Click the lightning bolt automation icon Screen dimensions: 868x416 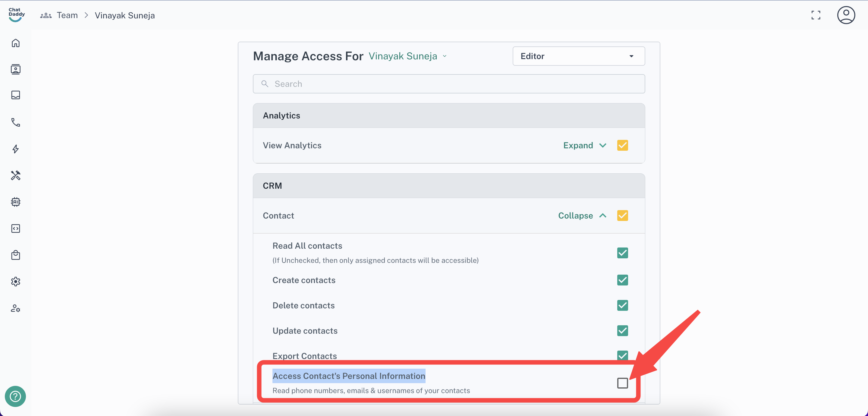coord(15,149)
